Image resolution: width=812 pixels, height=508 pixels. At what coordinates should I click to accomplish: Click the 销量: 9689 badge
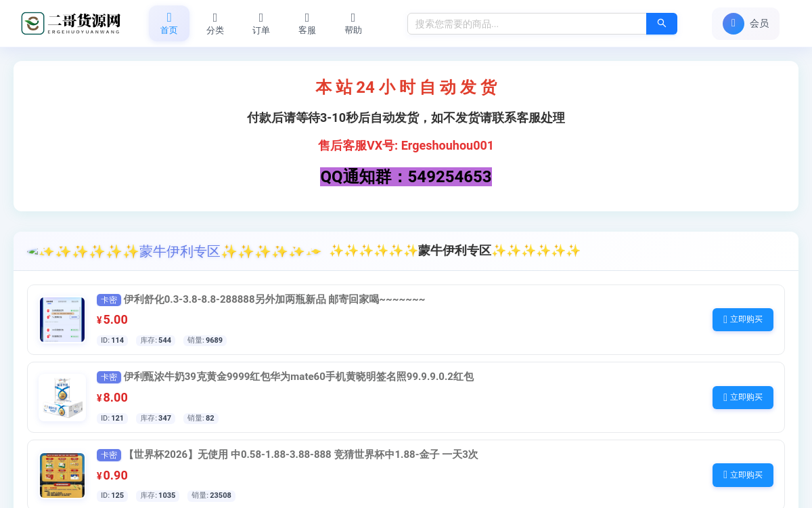(x=205, y=341)
